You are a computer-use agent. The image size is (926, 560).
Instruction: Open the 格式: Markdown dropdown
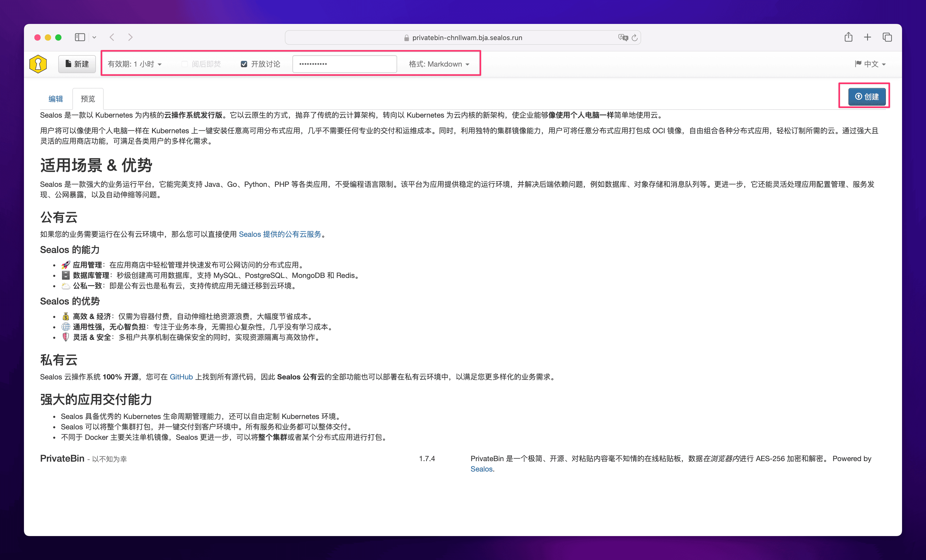(439, 64)
